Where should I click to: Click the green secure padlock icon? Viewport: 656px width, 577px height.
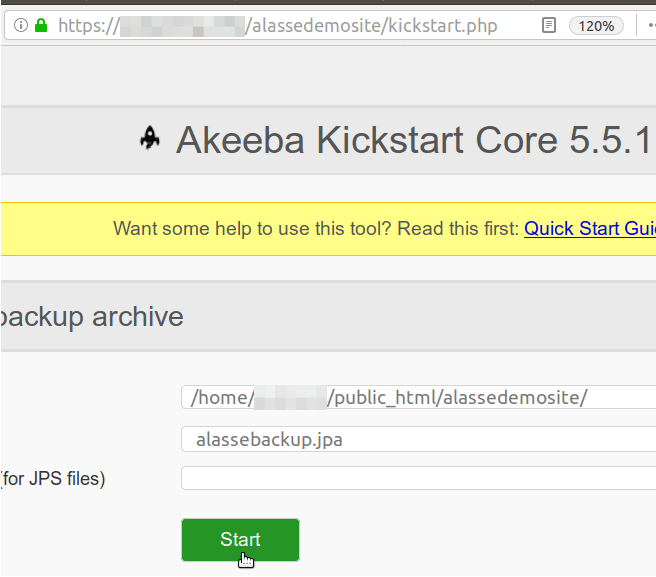pos(41,25)
